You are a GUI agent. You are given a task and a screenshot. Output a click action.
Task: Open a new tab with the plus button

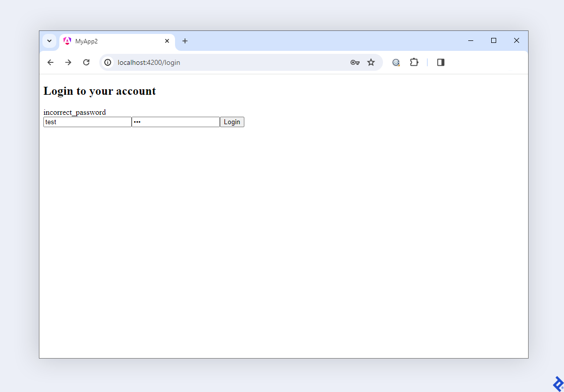point(185,41)
